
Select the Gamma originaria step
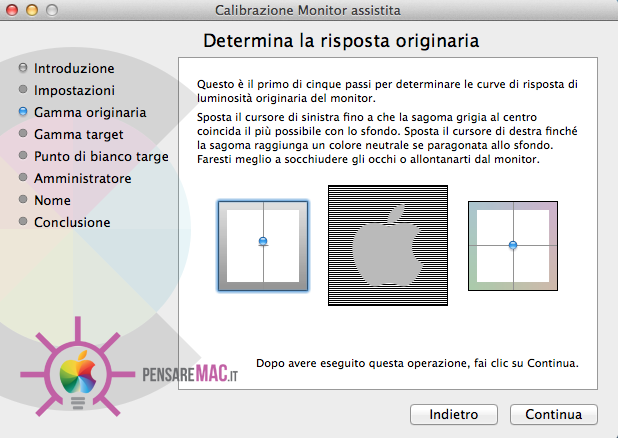(x=90, y=112)
